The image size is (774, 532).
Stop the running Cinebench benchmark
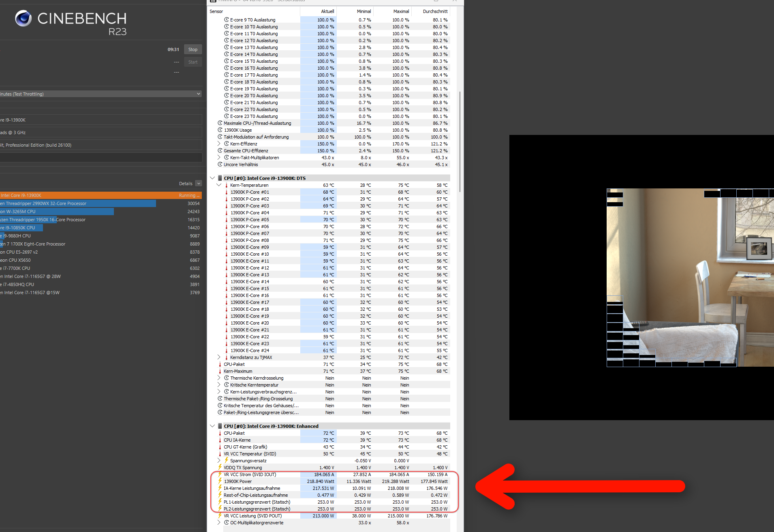(193, 49)
